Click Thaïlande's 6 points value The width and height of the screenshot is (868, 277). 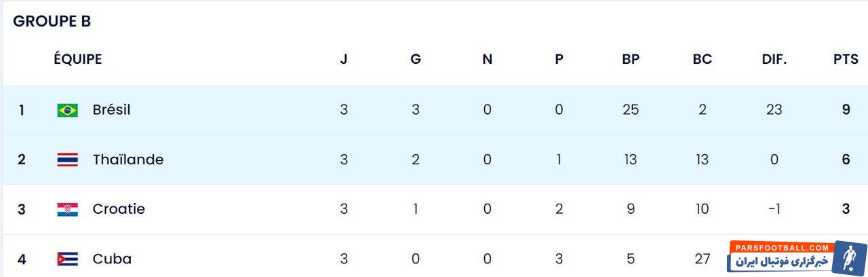pyautogui.click(x=846, y=160)
